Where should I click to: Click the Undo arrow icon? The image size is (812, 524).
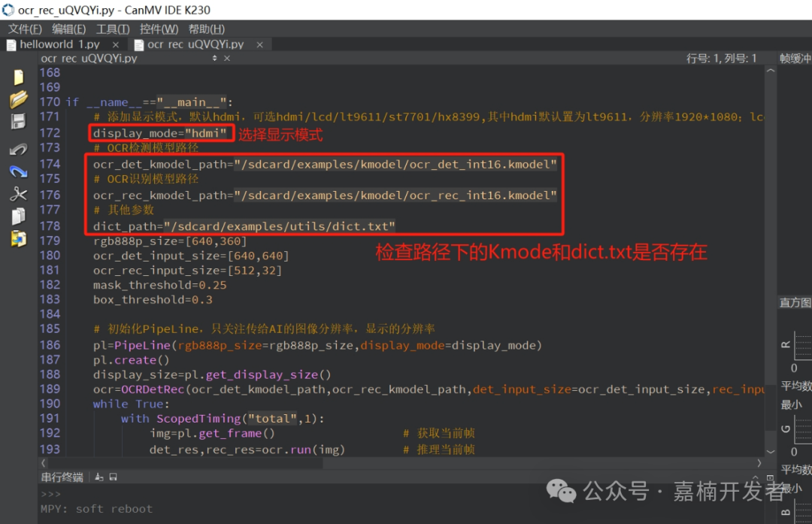[18, 150]
